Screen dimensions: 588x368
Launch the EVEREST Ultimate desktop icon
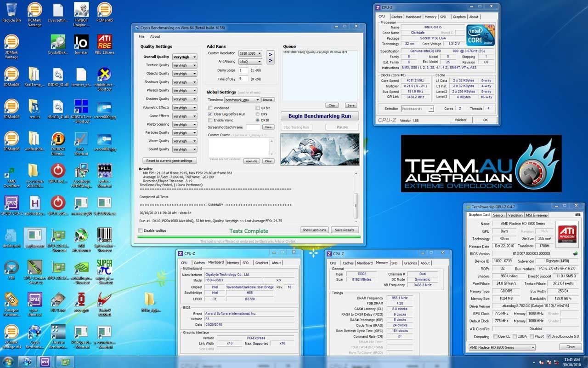click(x=58, y=140)
